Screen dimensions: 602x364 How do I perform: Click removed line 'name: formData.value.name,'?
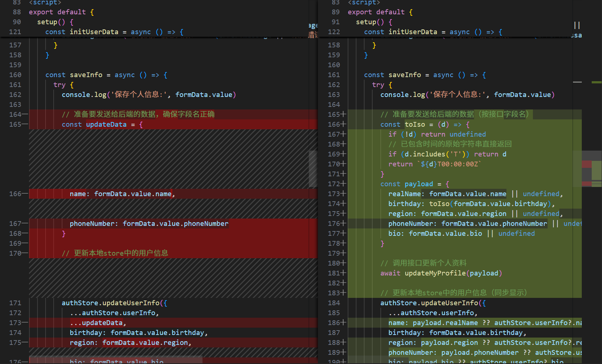point(122,194)
